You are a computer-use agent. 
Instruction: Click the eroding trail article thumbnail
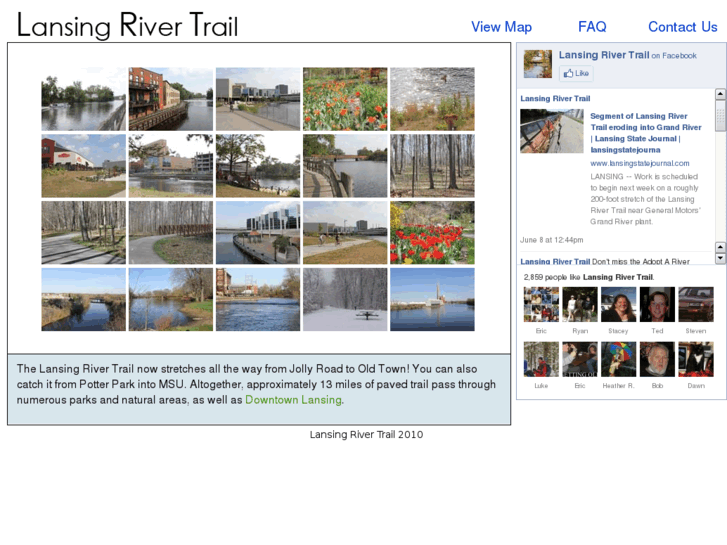(x=552, y=131)
